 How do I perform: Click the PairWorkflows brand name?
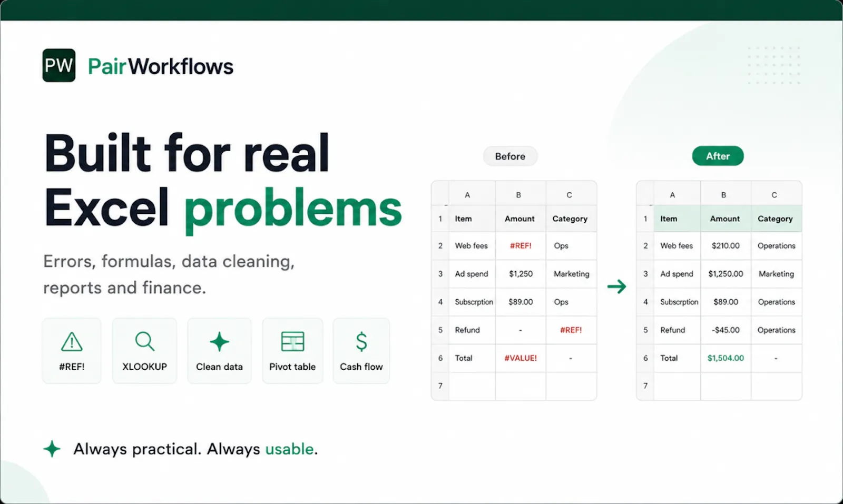tap(160, 66)
